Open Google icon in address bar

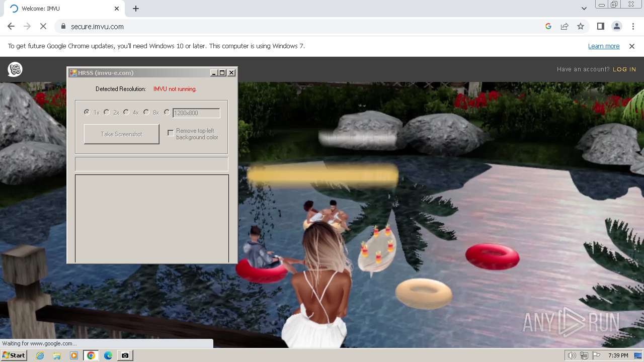[548, 26]
